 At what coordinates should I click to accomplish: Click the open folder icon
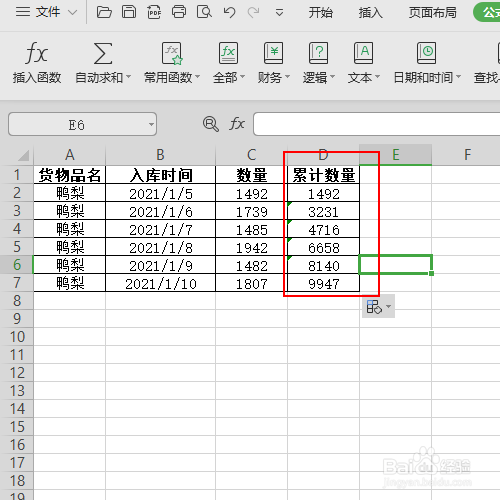tap(104, 12)
